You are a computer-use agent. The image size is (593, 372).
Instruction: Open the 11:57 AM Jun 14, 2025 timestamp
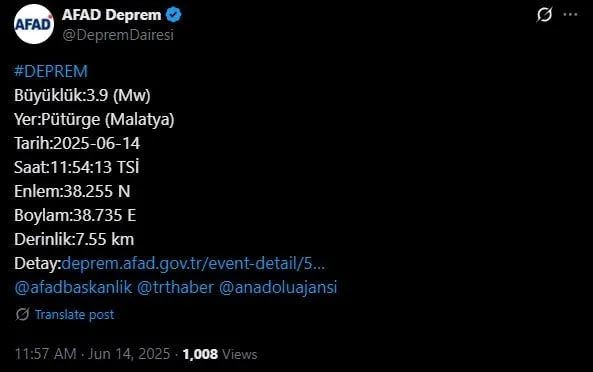point(92,354)
